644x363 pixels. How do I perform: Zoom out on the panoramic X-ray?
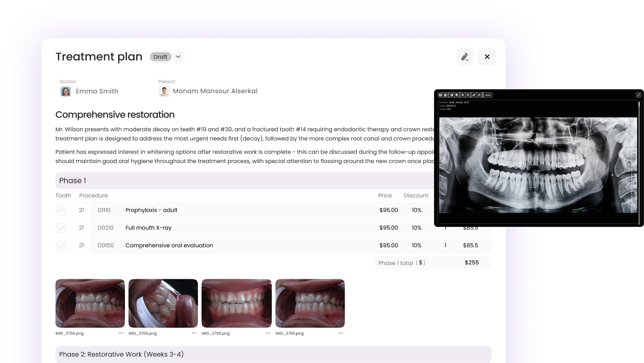[x=468, y=95]
